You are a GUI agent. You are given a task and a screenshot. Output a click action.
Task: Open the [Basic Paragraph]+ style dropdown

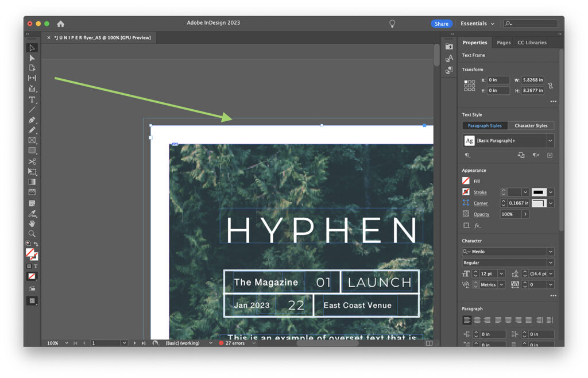click(550, 140)
